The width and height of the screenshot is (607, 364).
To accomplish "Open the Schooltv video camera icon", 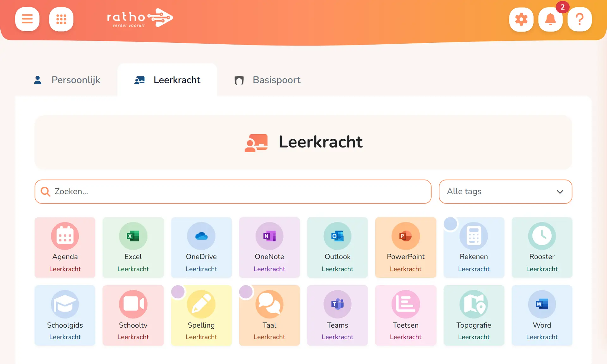I will tap(133, 304).
